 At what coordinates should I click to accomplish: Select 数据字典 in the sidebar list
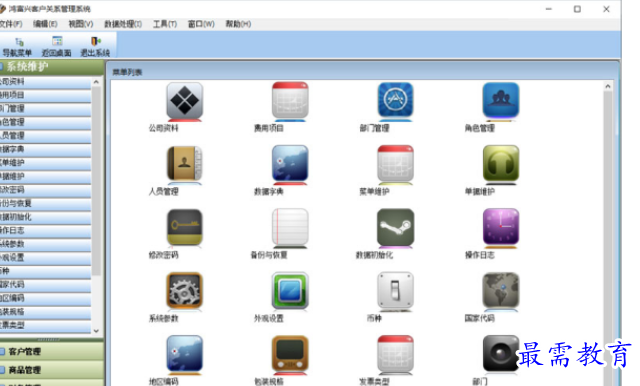pos(45,149)
